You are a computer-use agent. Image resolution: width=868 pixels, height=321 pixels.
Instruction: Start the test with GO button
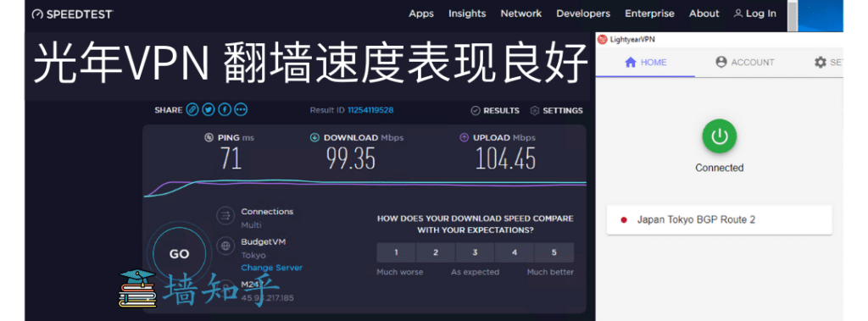(x=179, y=254)
